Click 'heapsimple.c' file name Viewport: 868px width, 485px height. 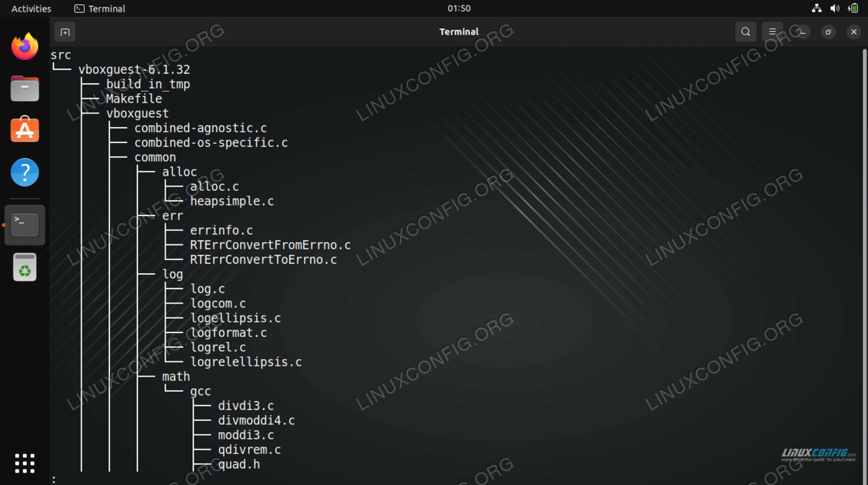tap(232, 201)
